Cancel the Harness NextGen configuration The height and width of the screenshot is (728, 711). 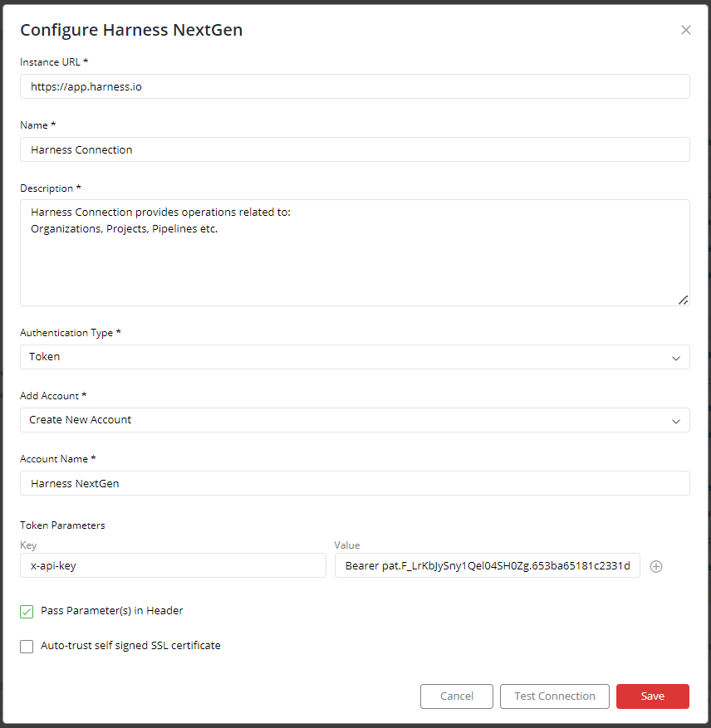456,696
